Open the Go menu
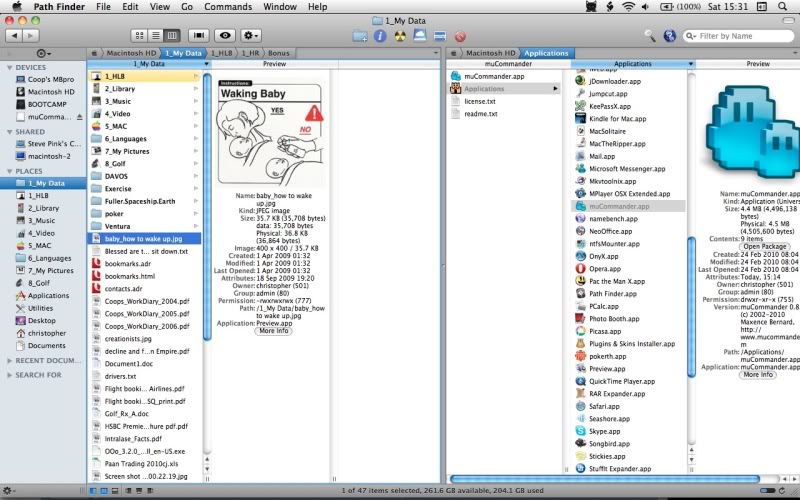 tap(187, 7)
